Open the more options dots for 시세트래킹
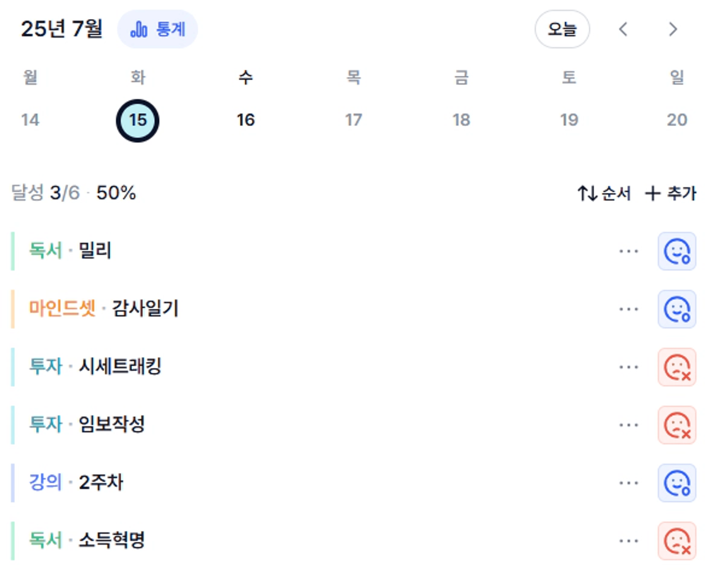 click(629, 367)
